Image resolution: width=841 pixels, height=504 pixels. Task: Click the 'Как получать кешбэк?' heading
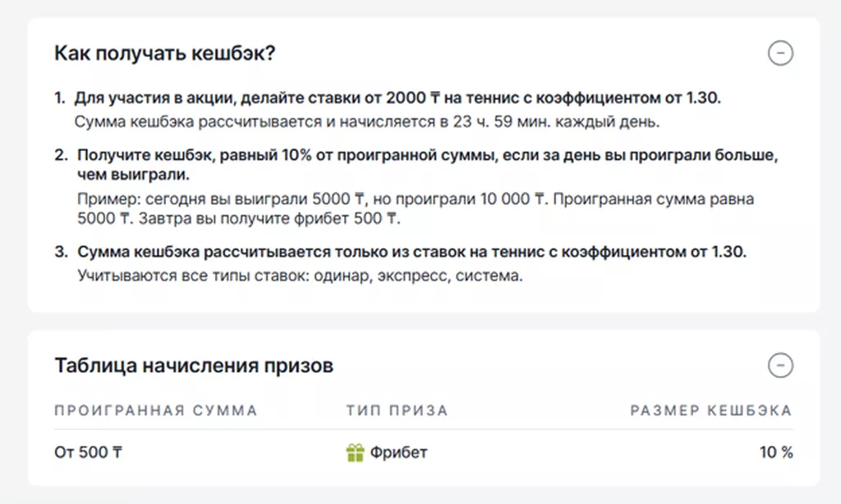(x=164, y=53)
